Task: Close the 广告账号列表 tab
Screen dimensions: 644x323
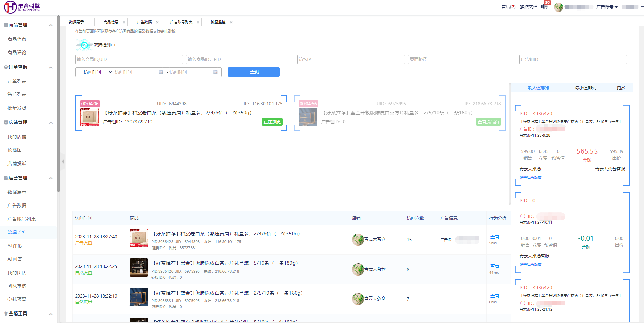Action: [198, 22]
